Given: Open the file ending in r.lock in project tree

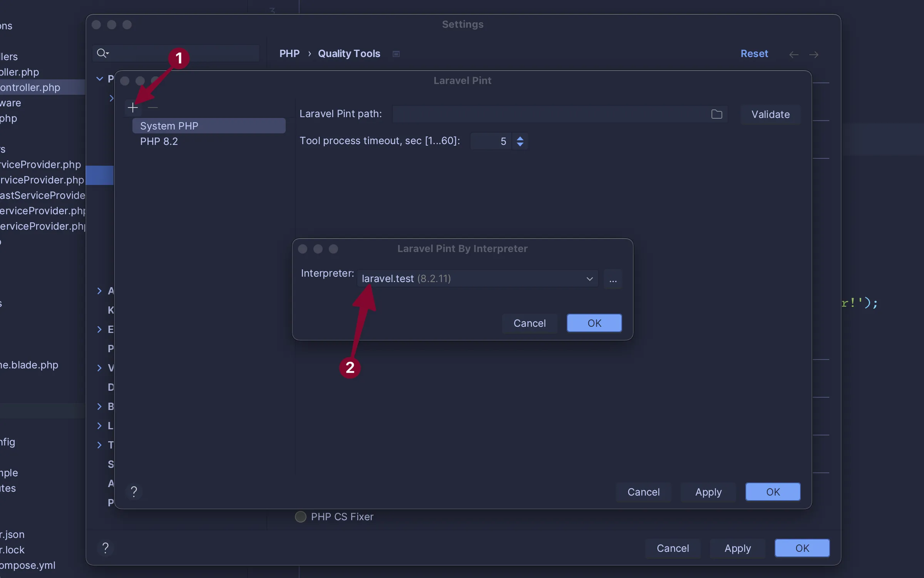Looking at the screenshot, I should pyautogui.click(x=12, y=550).
